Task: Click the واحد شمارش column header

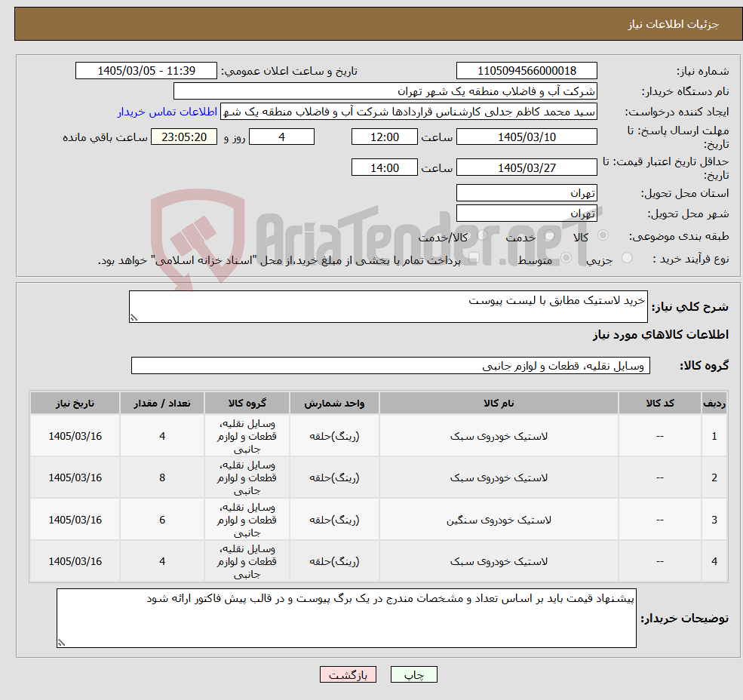Action: click(334, 403)
